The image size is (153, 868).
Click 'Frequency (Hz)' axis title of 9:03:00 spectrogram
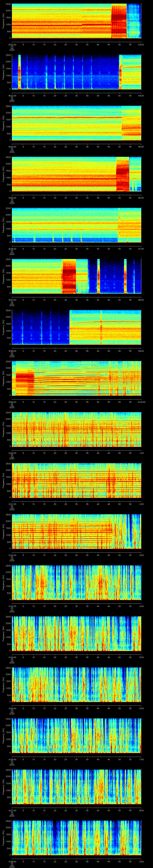click(3, 582)
